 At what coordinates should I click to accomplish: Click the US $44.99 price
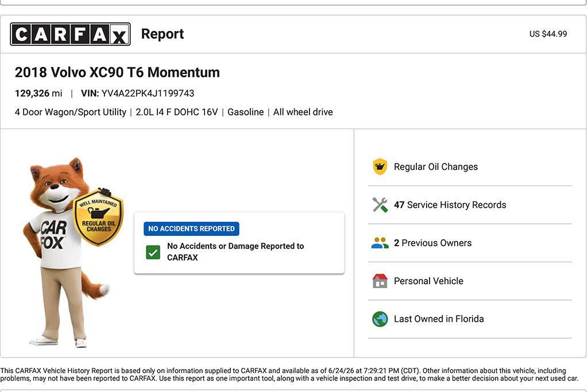click(x=548, y=34)
